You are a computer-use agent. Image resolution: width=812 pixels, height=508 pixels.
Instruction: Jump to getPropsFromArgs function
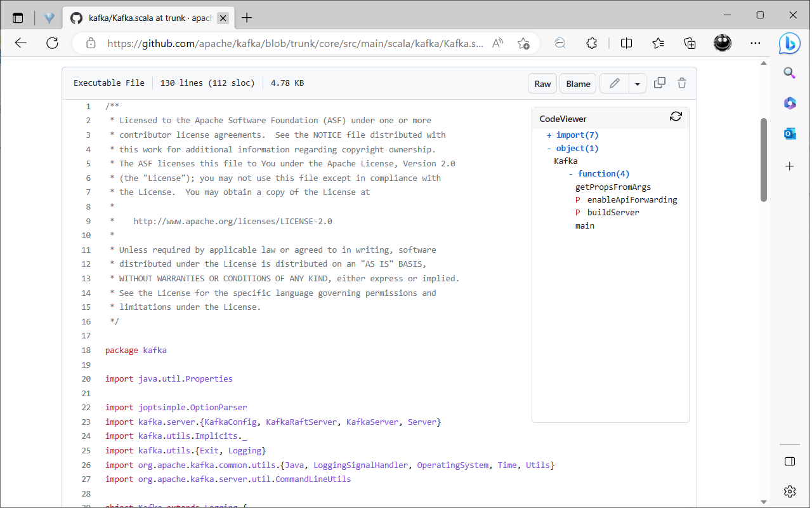click(x=613, y=187)
